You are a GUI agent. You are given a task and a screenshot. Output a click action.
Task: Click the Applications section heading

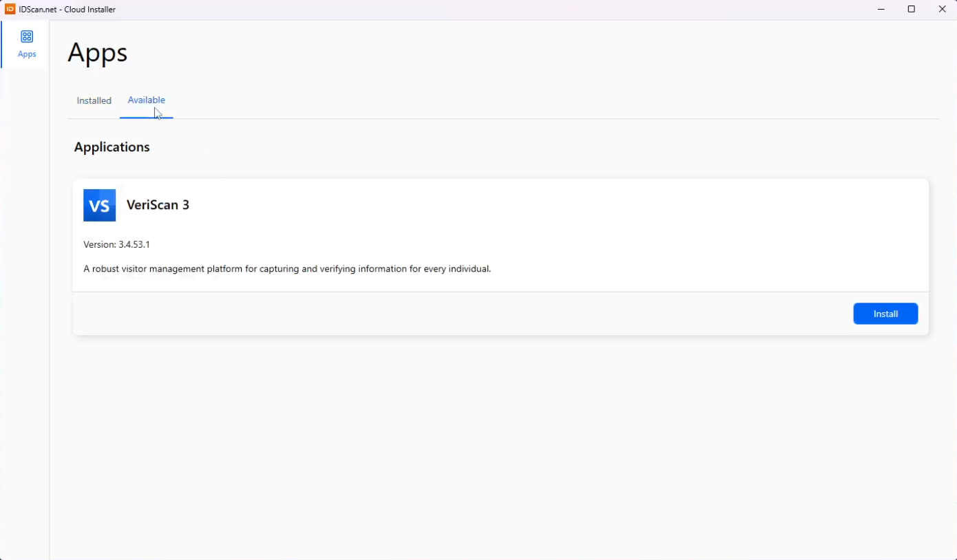pos(112,147)
